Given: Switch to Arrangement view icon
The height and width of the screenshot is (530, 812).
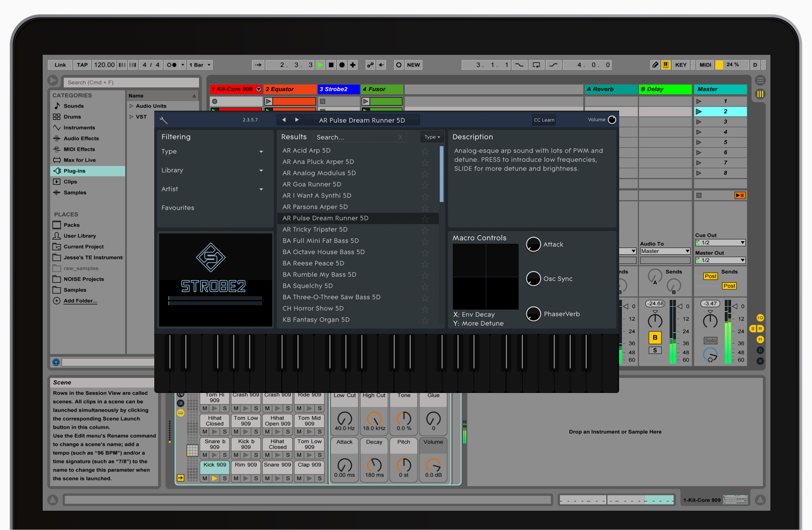Looking at the screenshot, I should pos(760,80).
